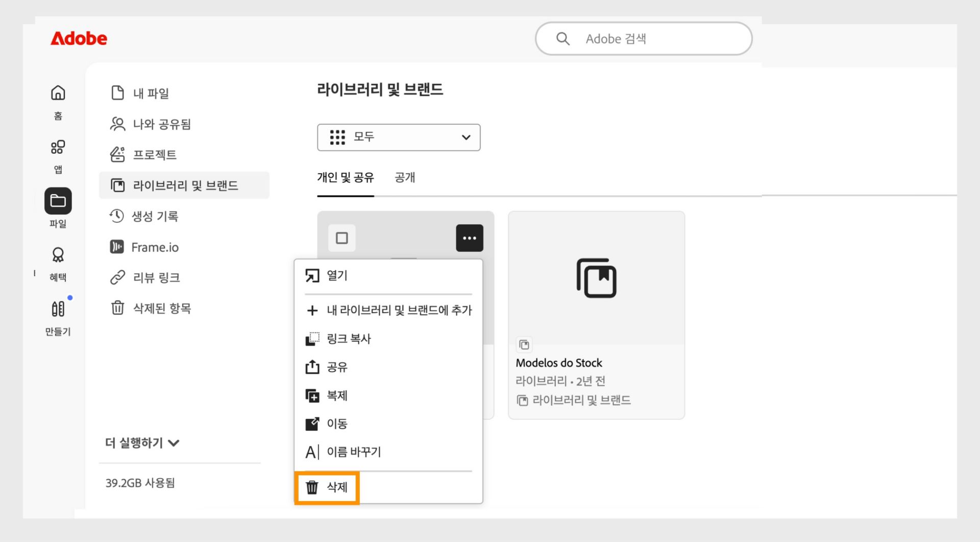This screenshot has height=542, width=980.
Task: Choose 이름 바꾸기 rename entry
Action: click(x=388, y=452)
